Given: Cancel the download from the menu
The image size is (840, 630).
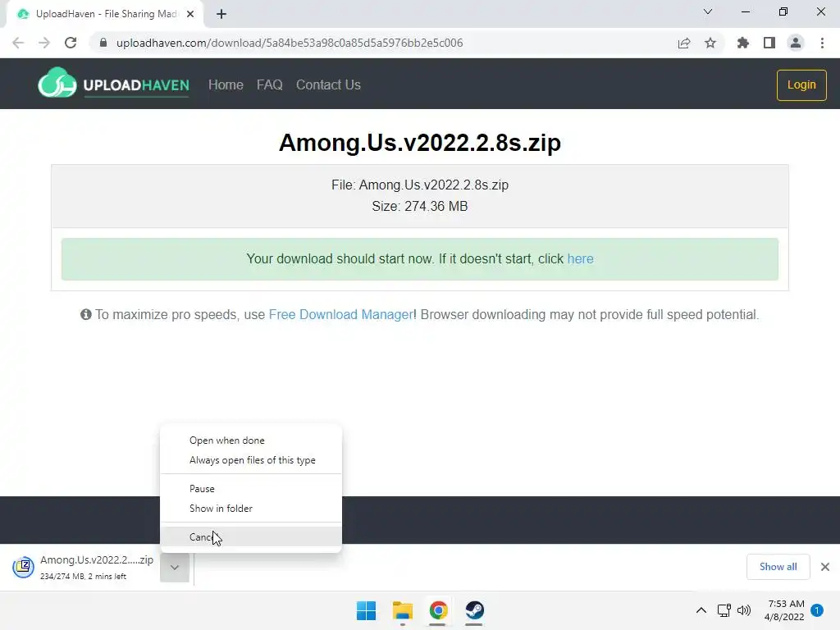Looking at the screenshot, I should pyautogui.click(x=251, y=536).
